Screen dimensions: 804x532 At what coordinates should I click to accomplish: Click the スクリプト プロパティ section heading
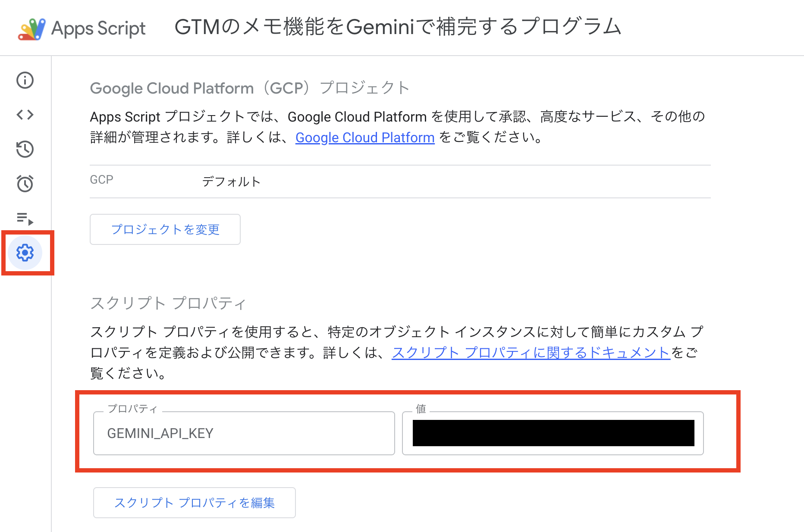(168, 303)
